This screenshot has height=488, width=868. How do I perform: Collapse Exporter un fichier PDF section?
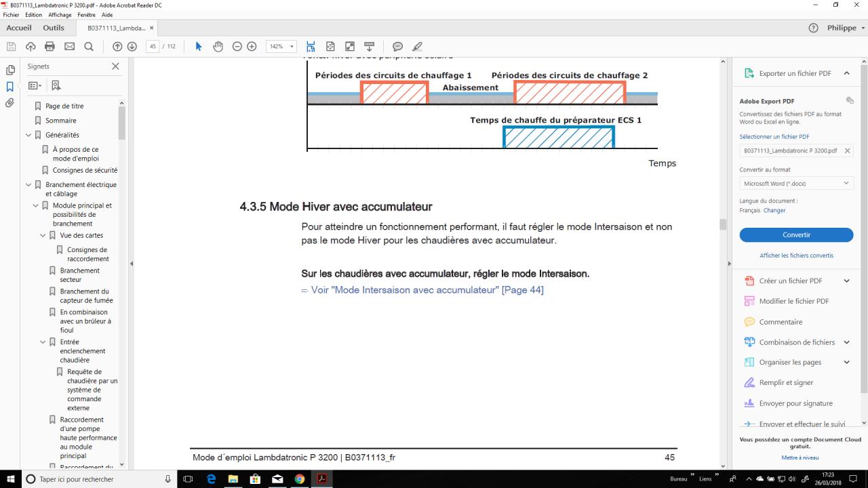coord(846,73)
